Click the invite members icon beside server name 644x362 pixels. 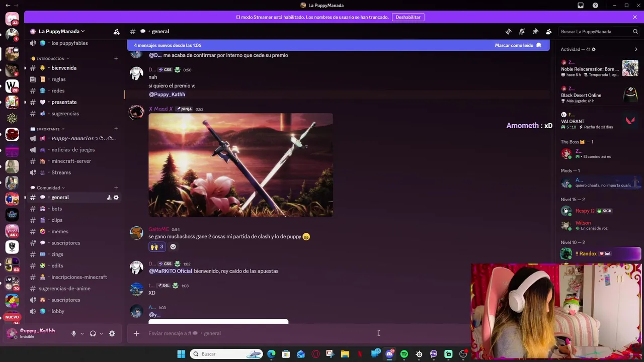click(116, 31)
